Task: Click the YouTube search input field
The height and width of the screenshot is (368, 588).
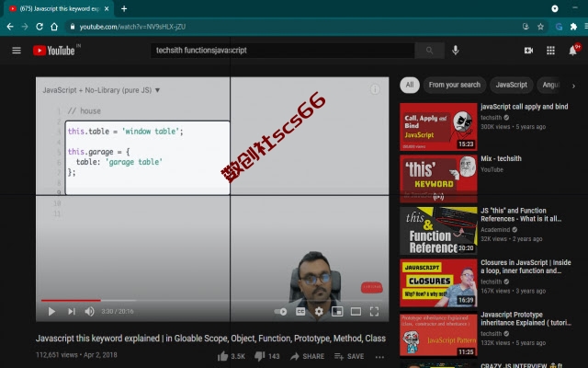Action: 283,51
